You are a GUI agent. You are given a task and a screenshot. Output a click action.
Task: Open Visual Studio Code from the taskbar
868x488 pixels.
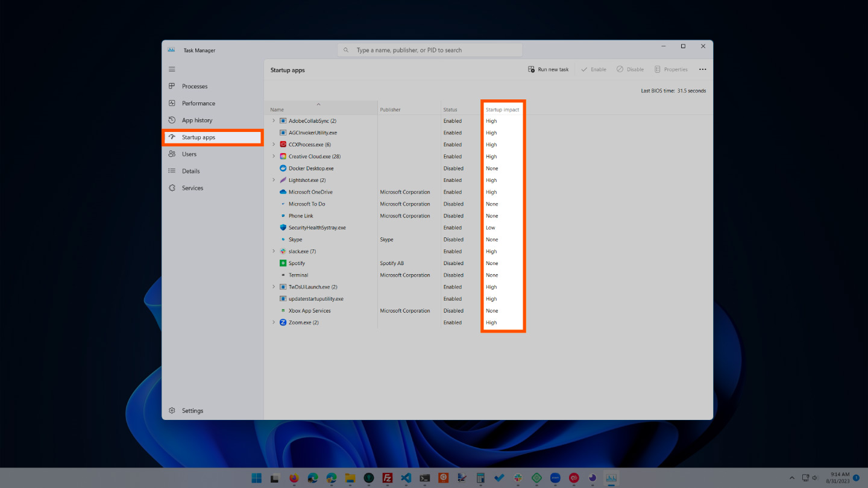tap(406, 477)
